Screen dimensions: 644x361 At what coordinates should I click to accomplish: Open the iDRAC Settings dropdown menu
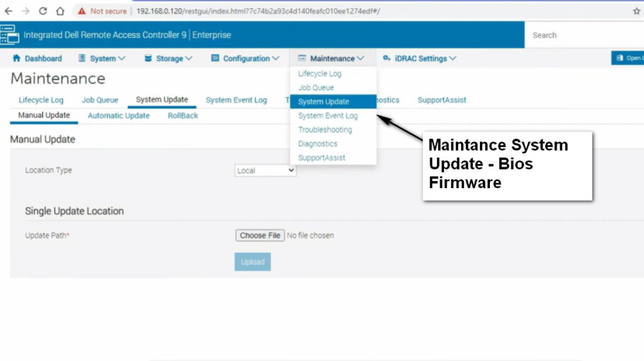(419, 58)
